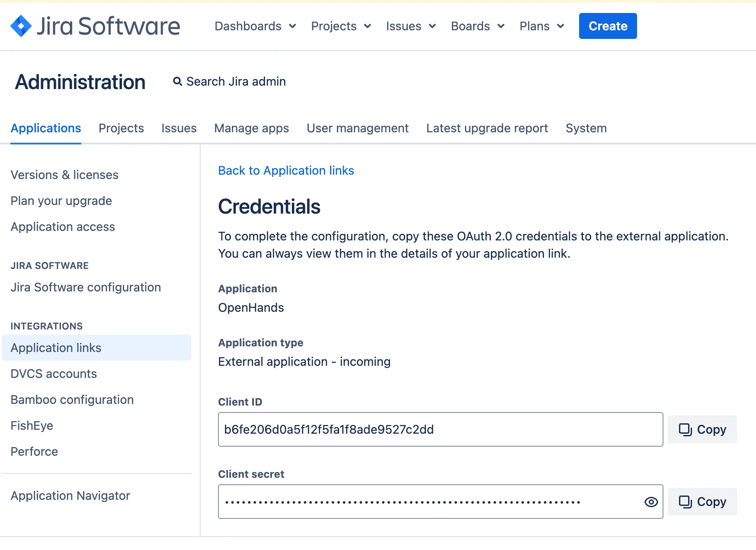
Task: Switch to the Issues admin tab
Action: click(x=179, y=128)
